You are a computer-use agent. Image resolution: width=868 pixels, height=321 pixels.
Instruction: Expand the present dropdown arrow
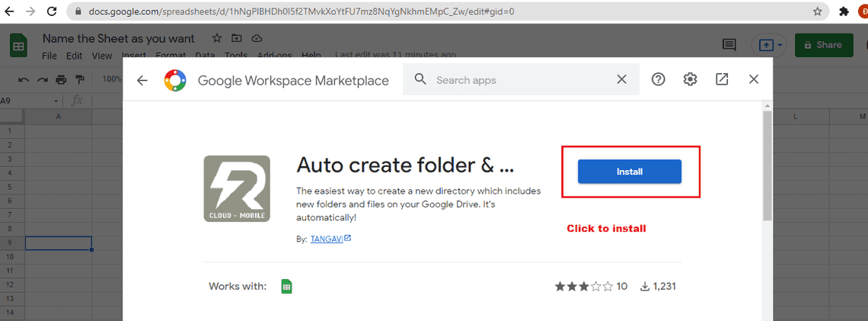coord(780,45)
